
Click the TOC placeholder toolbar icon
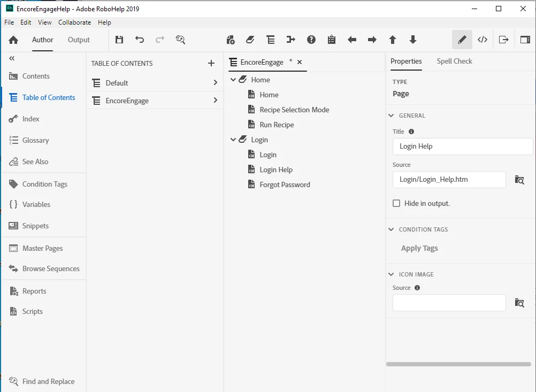click(x=270, y=40)
